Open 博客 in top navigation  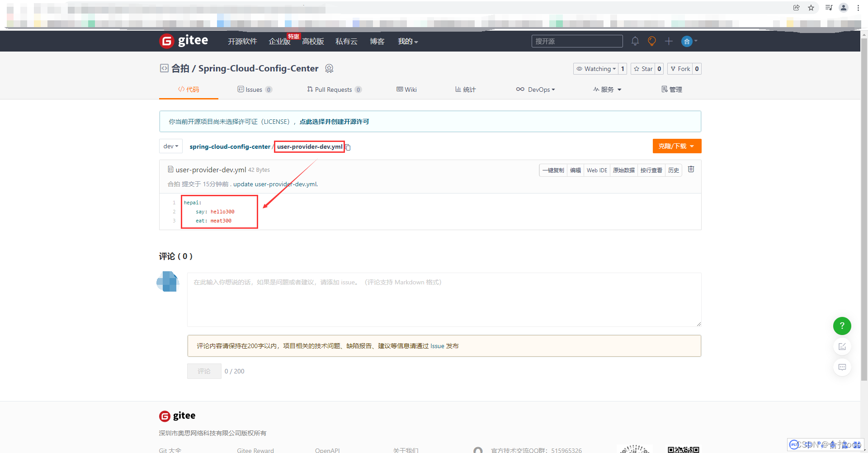(377, 41)
